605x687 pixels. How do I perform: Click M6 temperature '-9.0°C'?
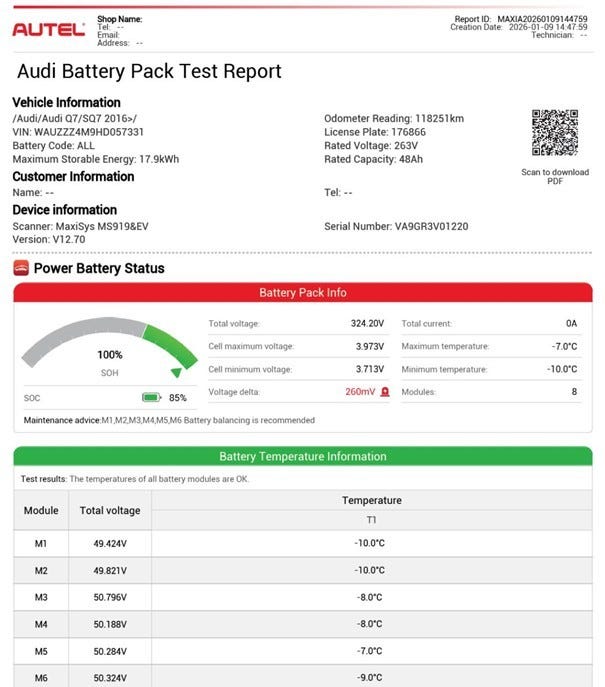[369, 678]
